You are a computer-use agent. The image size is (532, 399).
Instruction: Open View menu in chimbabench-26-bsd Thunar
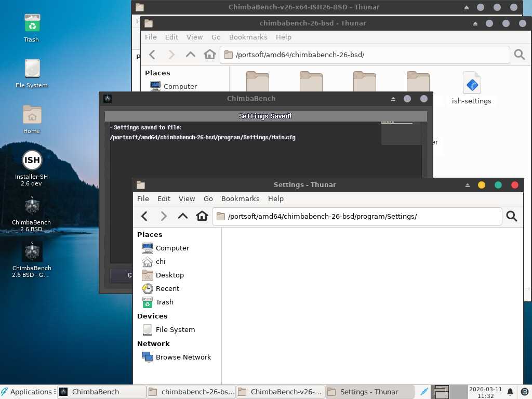194,37
